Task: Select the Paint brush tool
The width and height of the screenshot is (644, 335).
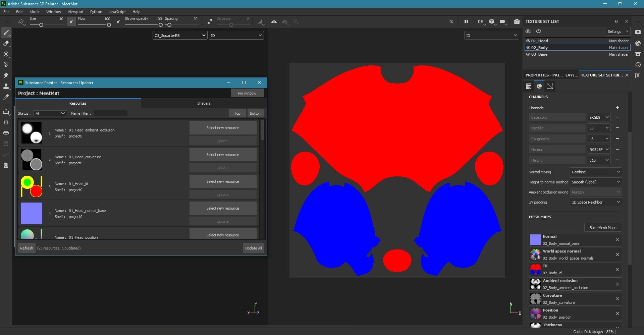Action: (6, 33)
